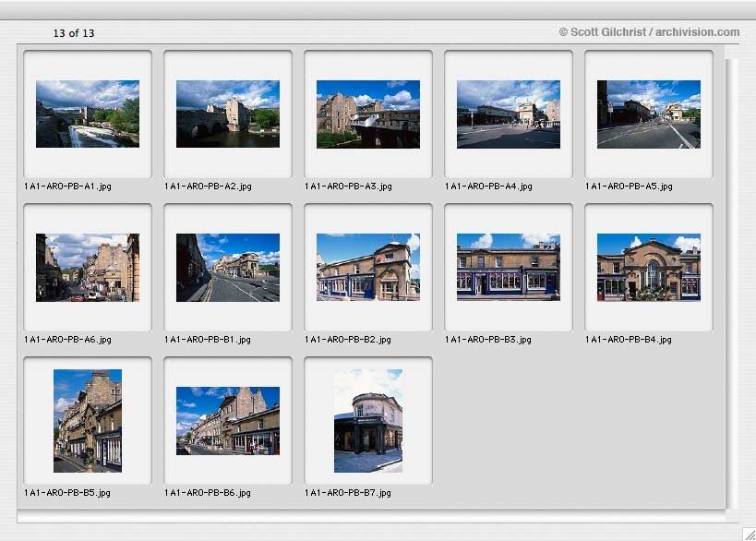Click the caption 1A1-ARO-PB-A4.jpg

488,186
